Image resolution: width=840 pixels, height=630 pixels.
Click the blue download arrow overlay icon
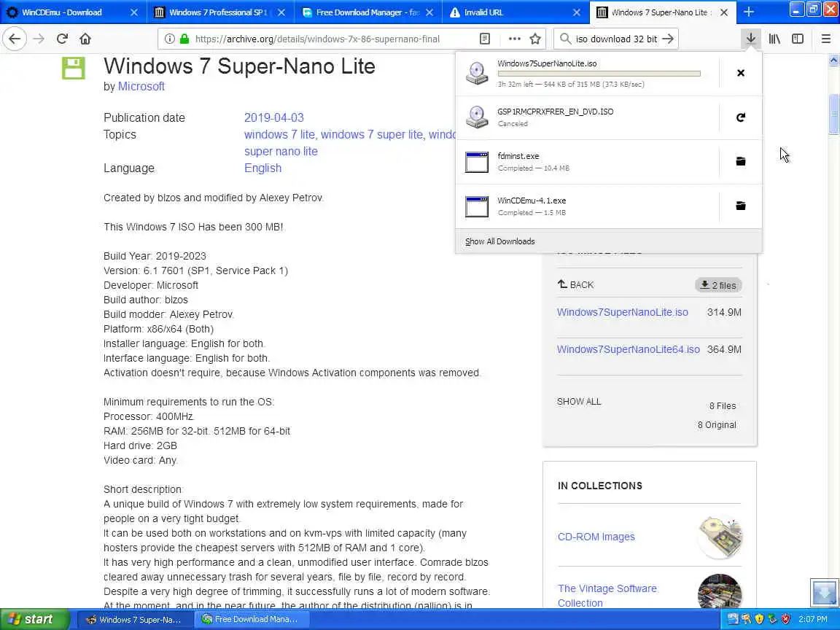click(825, 593)
